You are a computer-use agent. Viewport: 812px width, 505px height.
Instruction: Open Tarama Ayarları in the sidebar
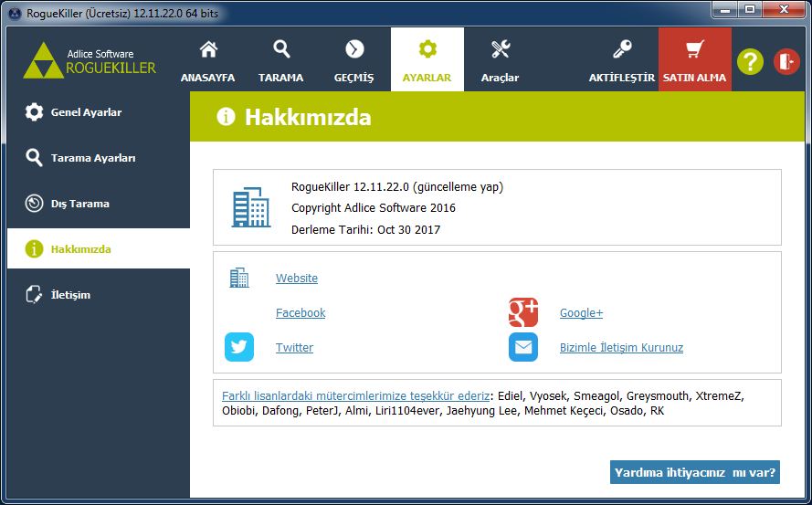[x=99, y=158]
